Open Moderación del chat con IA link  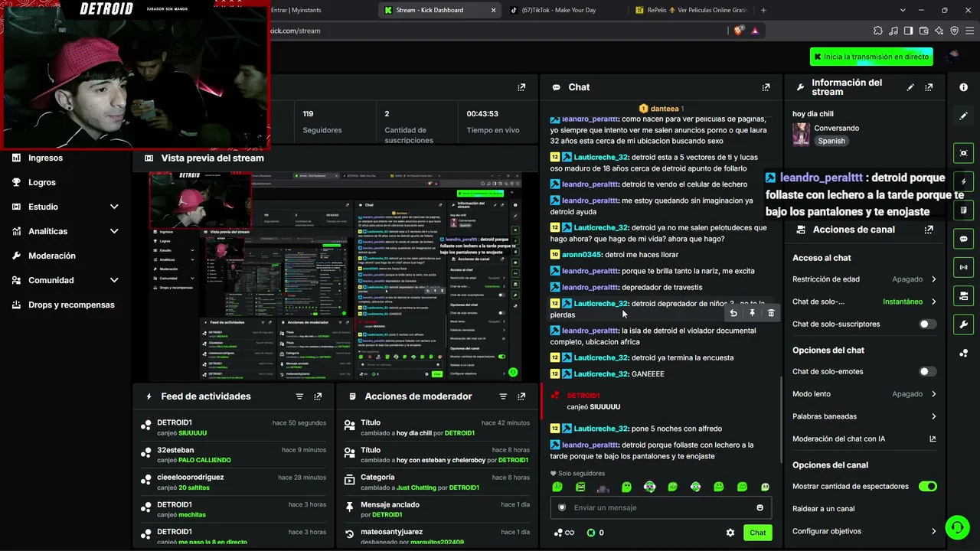(864, 439)
